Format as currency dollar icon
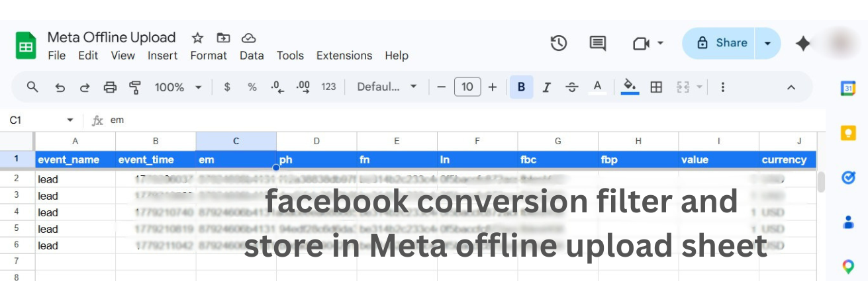 pos(227,87)
